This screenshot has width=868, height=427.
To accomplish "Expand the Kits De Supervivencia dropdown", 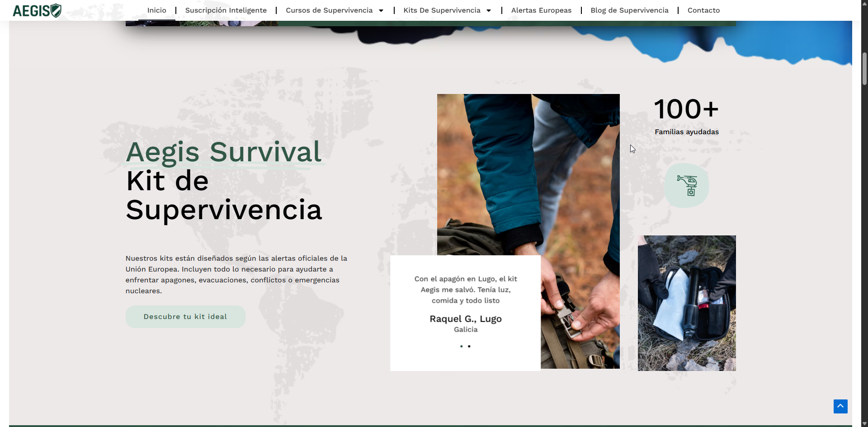I will coord(442,10).
